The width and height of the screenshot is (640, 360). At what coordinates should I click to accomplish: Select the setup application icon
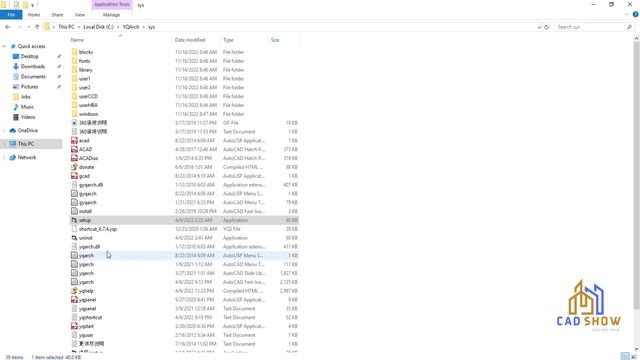tap(74, 220)
